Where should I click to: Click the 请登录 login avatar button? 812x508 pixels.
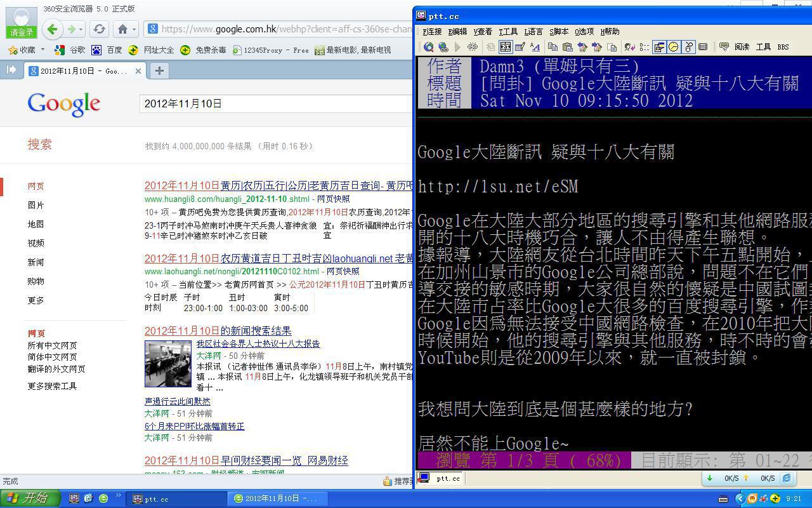point(21,23)
